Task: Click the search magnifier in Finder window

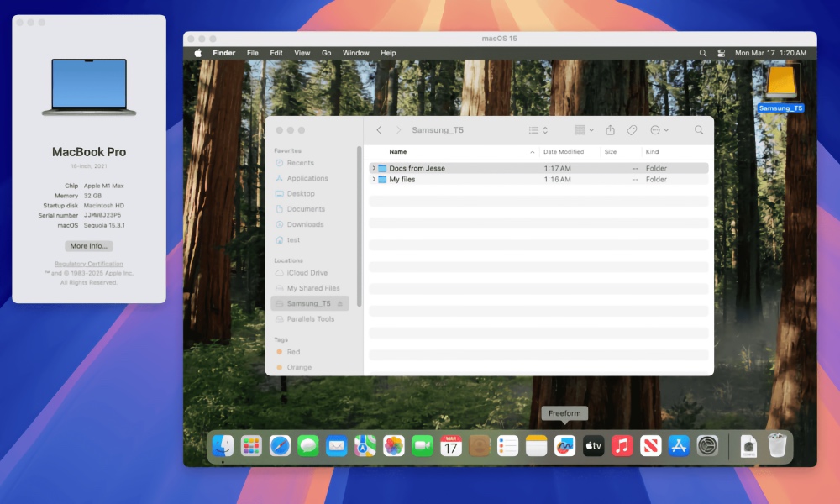Action: tap(699, 130)
